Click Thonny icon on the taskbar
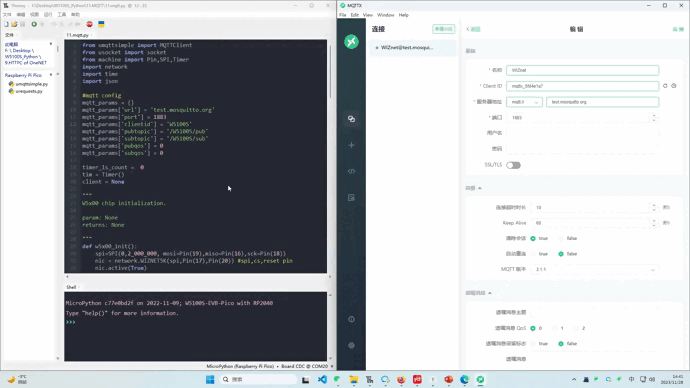Screen dimensions: 690x388 coord(369,379)
